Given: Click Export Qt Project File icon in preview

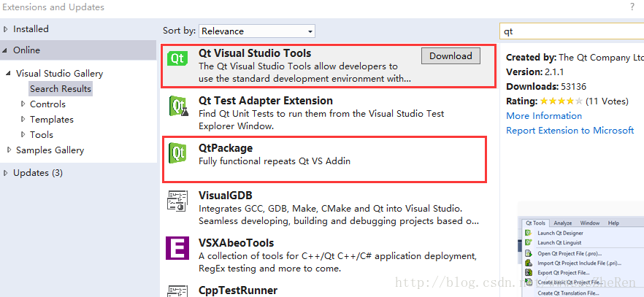Looking at the screenshot, I should pyautogui.click(x=529, y=272).
